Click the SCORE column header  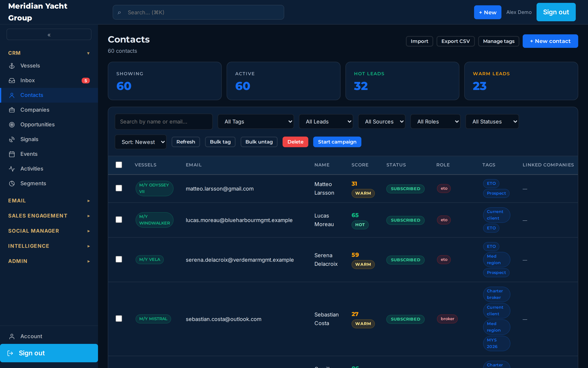click(x=360, y=165)
